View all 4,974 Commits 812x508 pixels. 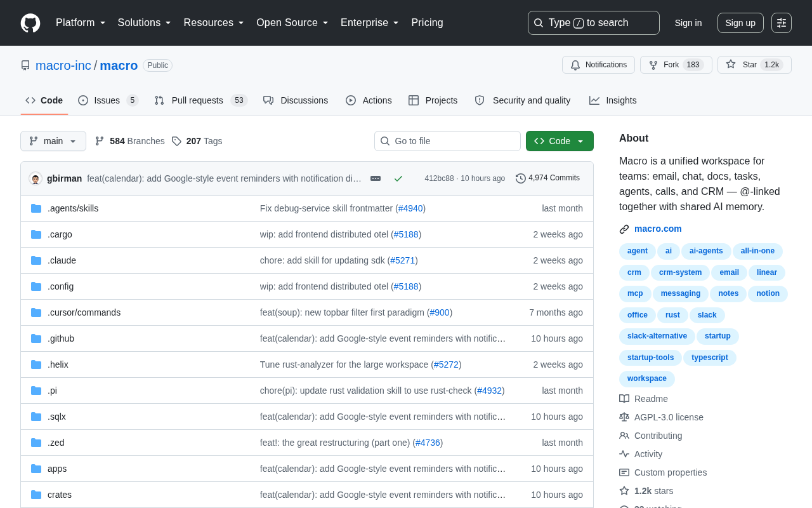coord(548,178)
